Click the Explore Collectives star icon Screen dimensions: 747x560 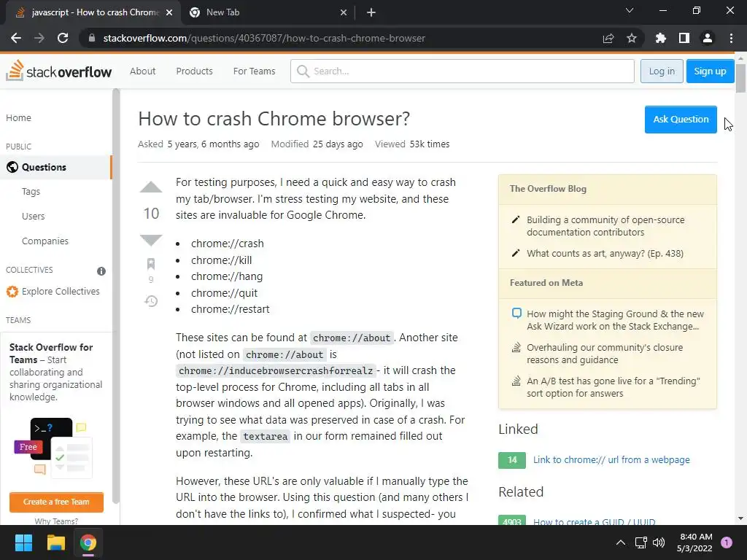pyautogui.click(x=12, y=292)
